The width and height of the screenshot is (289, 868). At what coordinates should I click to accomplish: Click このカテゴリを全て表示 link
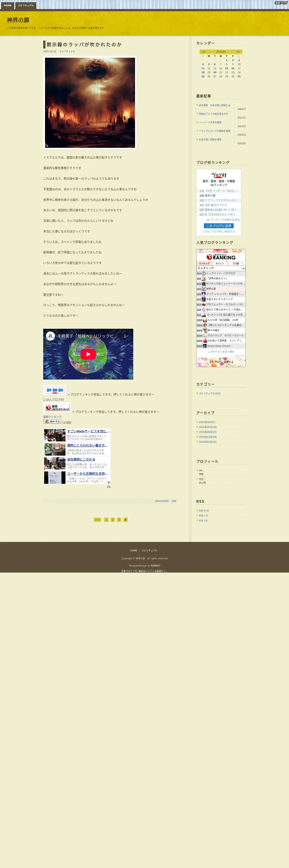point(221,352)
